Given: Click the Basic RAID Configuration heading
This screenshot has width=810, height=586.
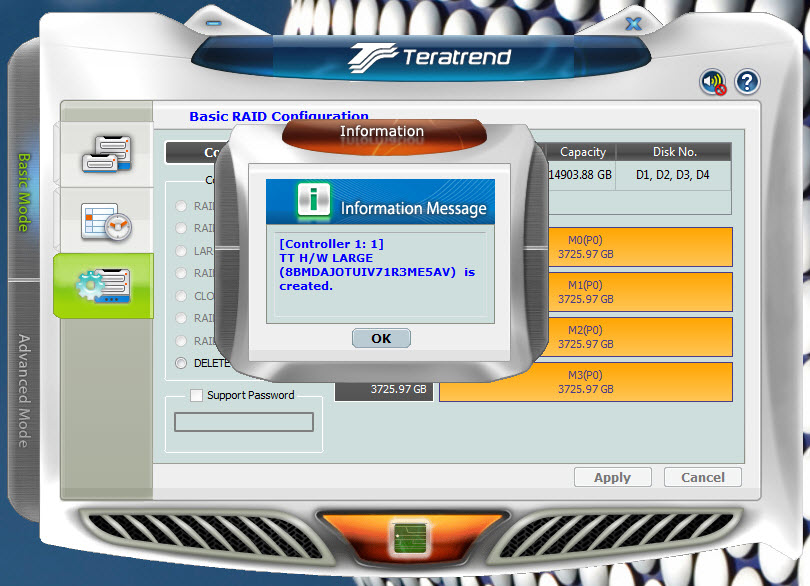Looking at the screenshot, I should click(x=279, y=116).
